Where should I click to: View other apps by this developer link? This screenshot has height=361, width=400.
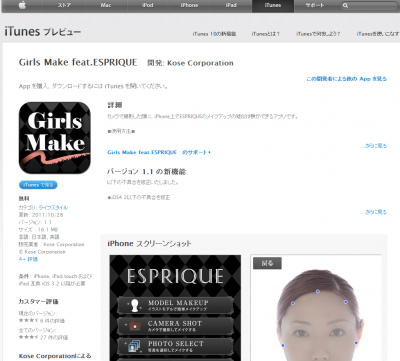347,79
